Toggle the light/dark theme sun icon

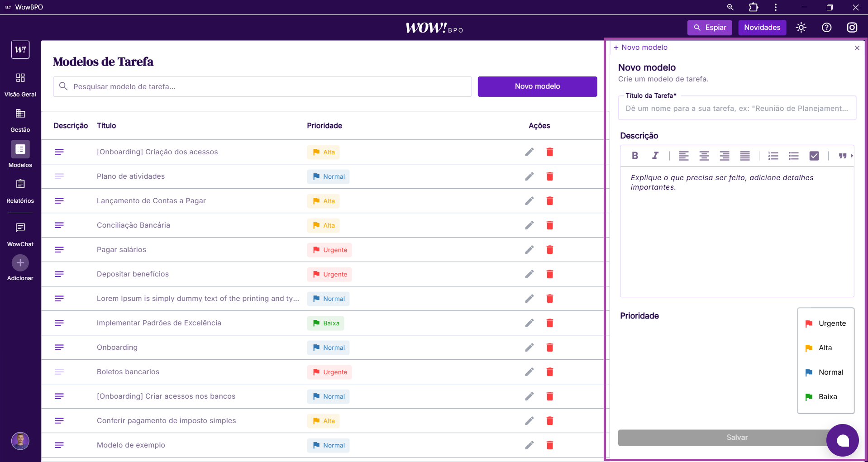click(x=801, y=28)
